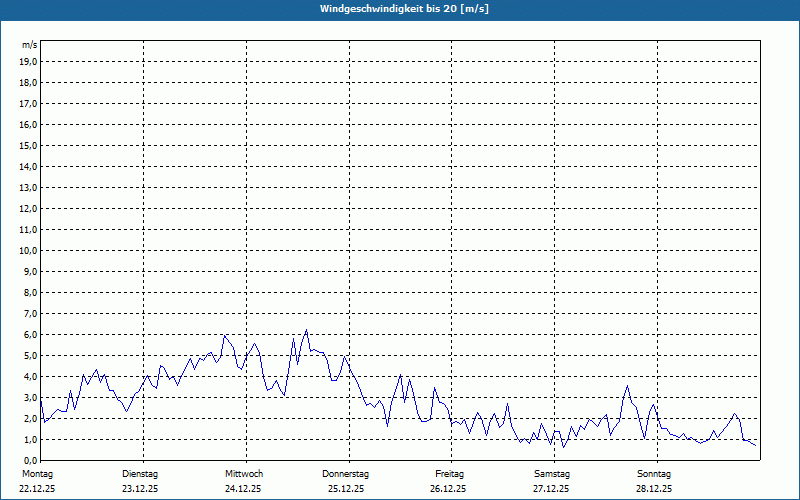Screen dimensions: 800x500
Task: Click the Freitag day label
Action: [449, 473]
